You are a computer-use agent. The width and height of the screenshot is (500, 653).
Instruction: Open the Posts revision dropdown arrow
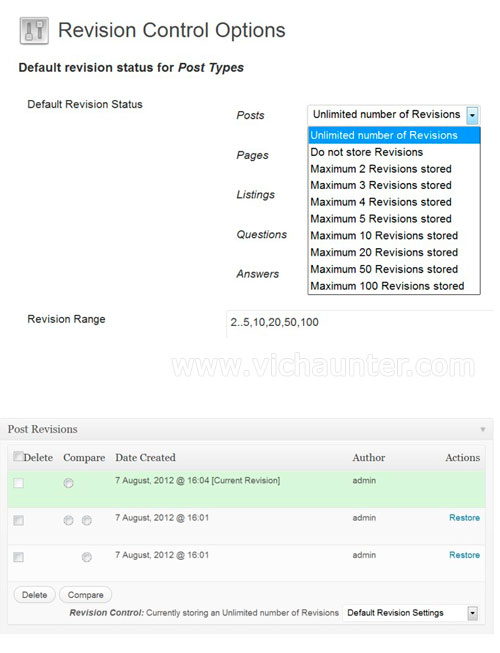(x=472, y=115)
